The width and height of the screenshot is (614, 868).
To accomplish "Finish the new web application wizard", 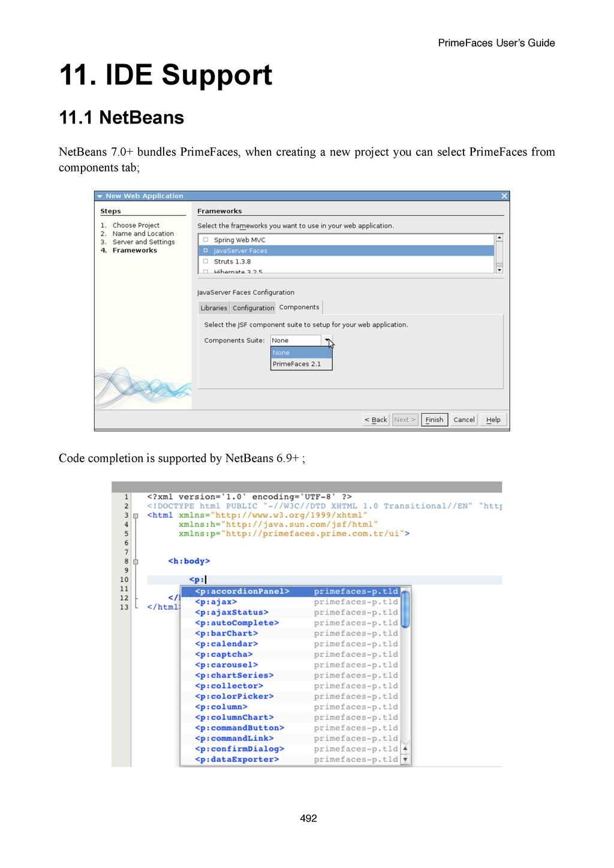I will 435,420.
